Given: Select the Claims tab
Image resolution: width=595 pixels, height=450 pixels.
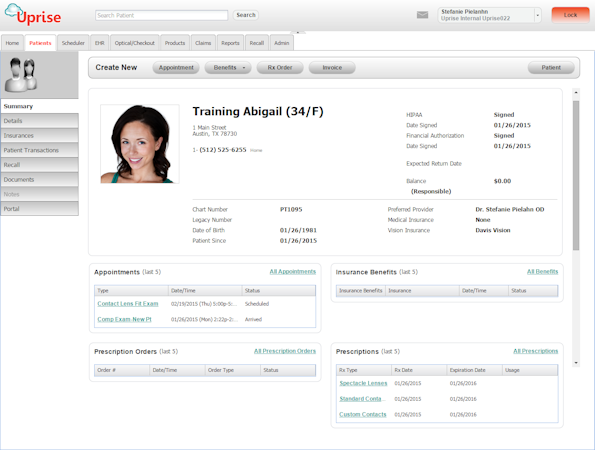Looking at the screenshot, I should (x=203, y=43).
